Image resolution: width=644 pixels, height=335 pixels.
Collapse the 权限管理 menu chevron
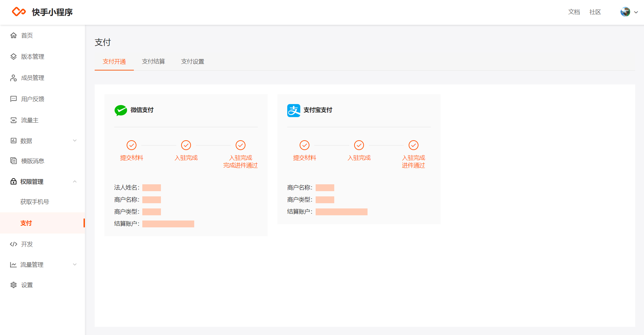point(75,181)
